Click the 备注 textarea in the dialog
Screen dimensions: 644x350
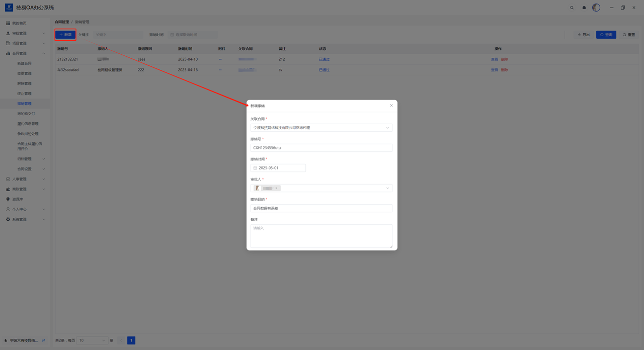coord(321,236)
